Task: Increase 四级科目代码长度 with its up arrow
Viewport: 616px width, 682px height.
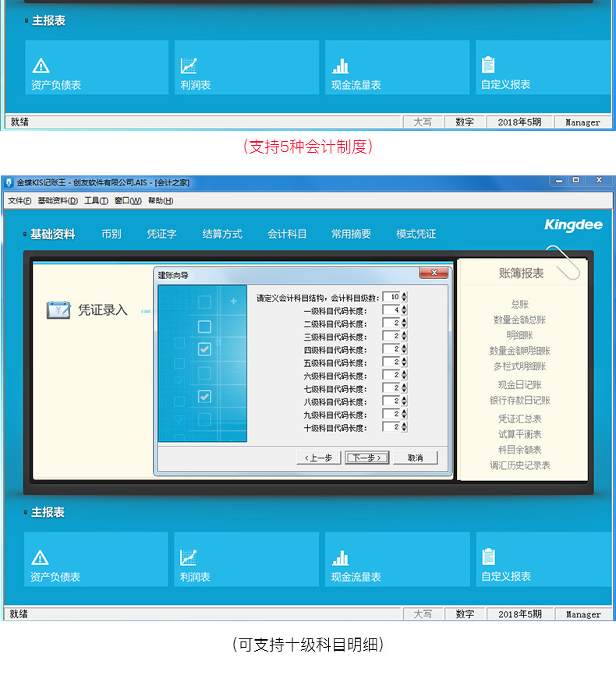Action: (405, 347)
